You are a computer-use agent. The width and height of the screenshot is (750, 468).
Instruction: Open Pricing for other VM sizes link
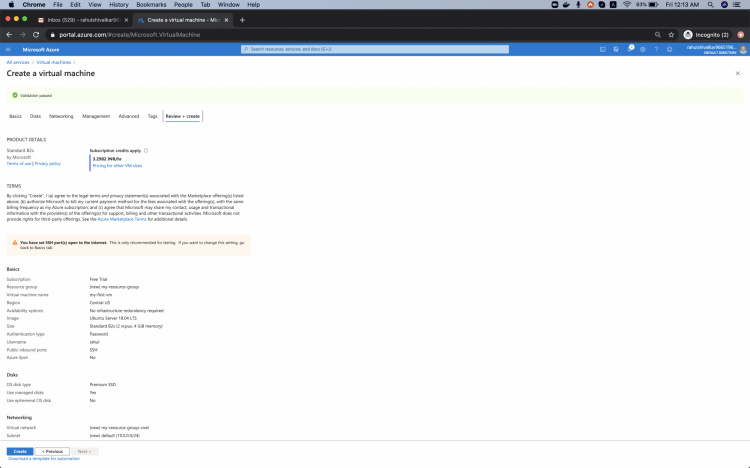tap(117, 165)
